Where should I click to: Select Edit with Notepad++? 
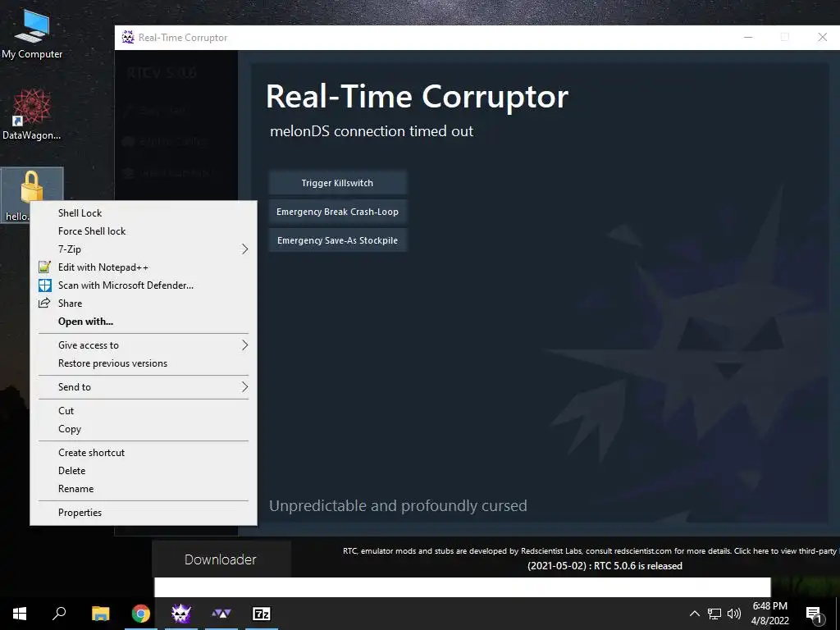[144, 267]
